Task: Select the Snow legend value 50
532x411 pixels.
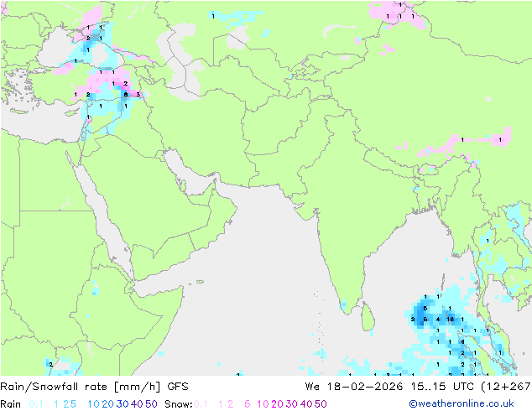Action: pos(321,404)
